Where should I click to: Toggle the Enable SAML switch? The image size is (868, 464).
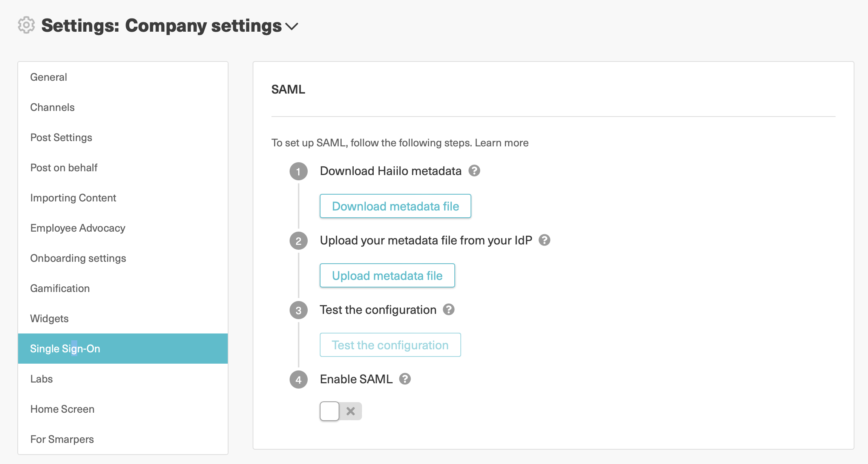click(x=340, y=411)
